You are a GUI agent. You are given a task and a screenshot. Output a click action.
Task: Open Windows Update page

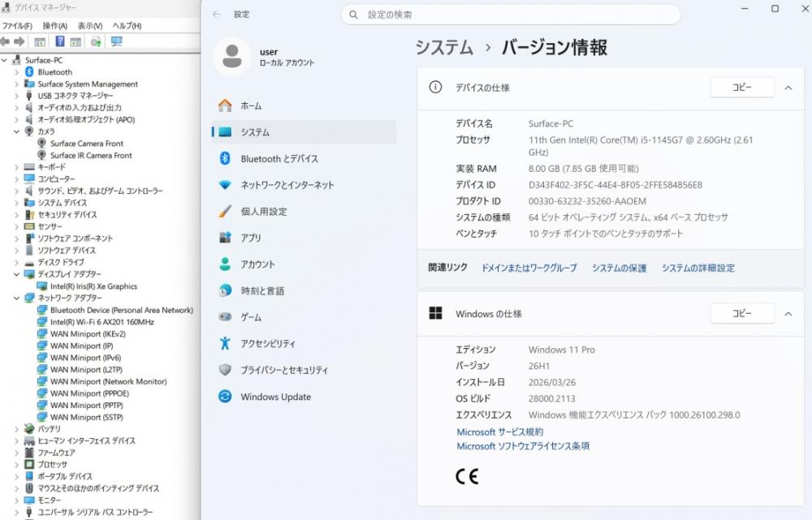(x=304, y=397)
